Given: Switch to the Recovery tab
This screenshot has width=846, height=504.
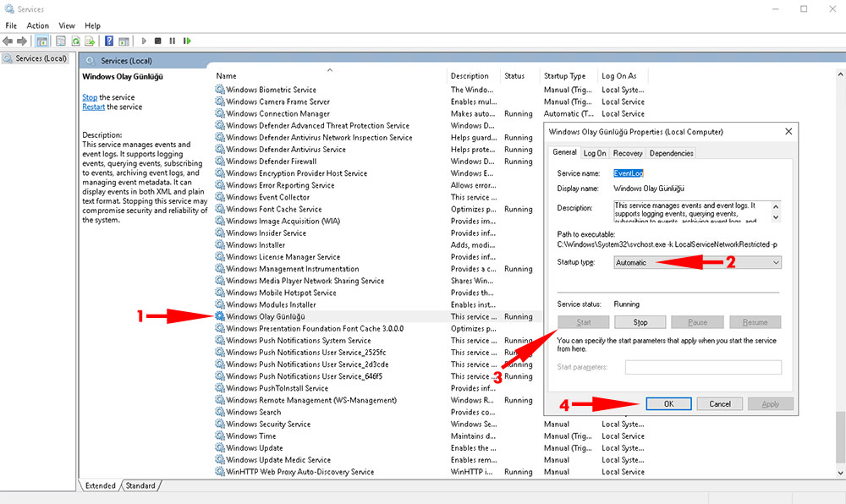Looking at the screenshot, I should click(628, 153).
